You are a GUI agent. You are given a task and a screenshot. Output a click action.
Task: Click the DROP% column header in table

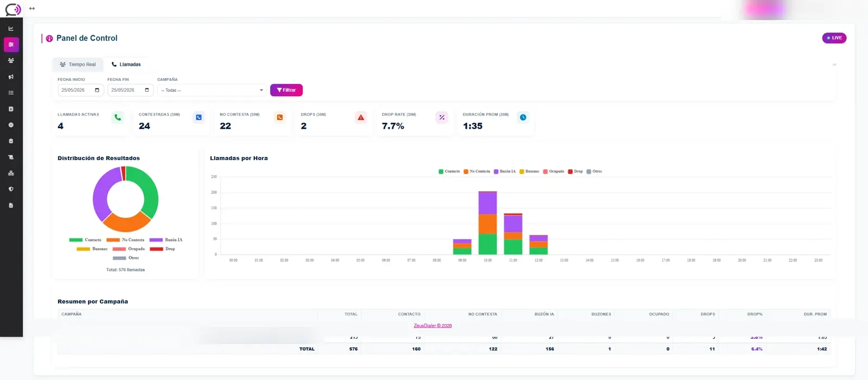755,314
